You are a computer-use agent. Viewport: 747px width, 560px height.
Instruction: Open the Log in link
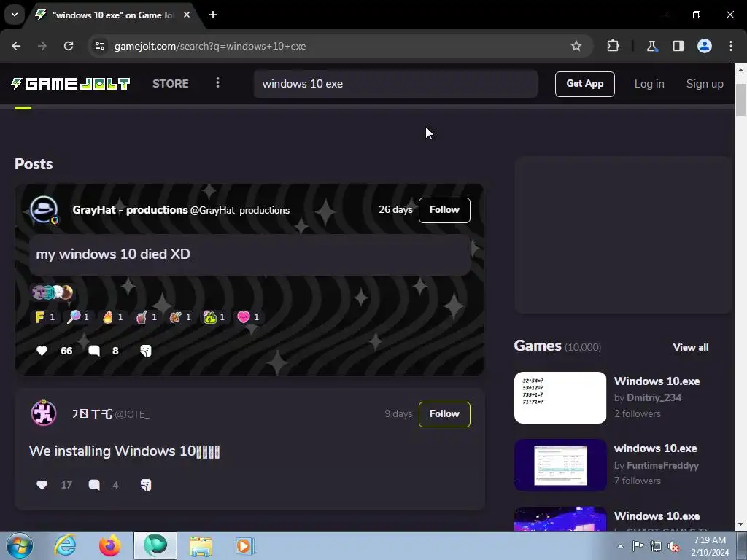pos(649,84)
